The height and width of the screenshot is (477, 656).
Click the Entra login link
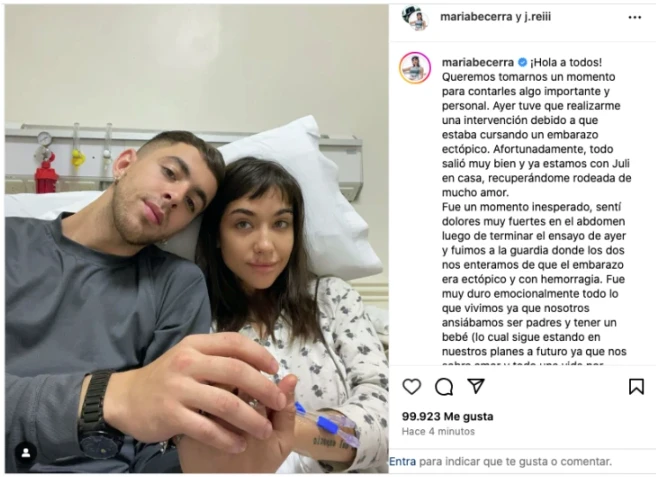402,462
